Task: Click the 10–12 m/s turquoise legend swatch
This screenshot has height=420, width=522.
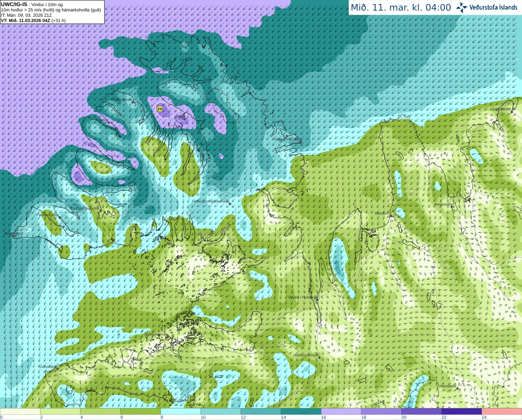Action: [x=221, y=411]
